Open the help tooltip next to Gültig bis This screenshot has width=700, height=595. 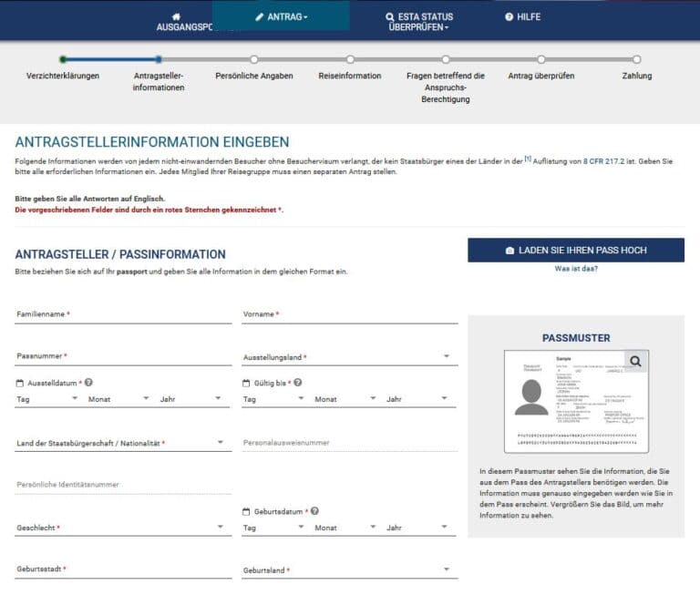[x=298, y=383]
